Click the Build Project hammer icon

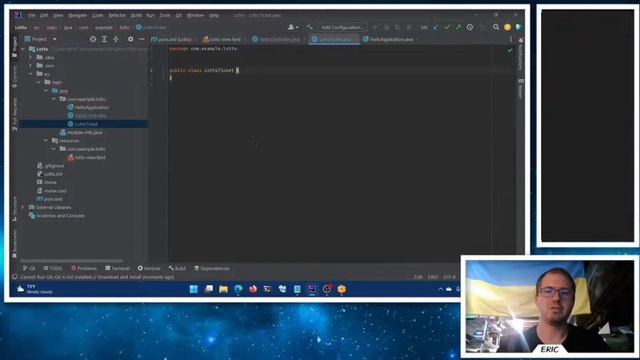click(x=309, y=27)
